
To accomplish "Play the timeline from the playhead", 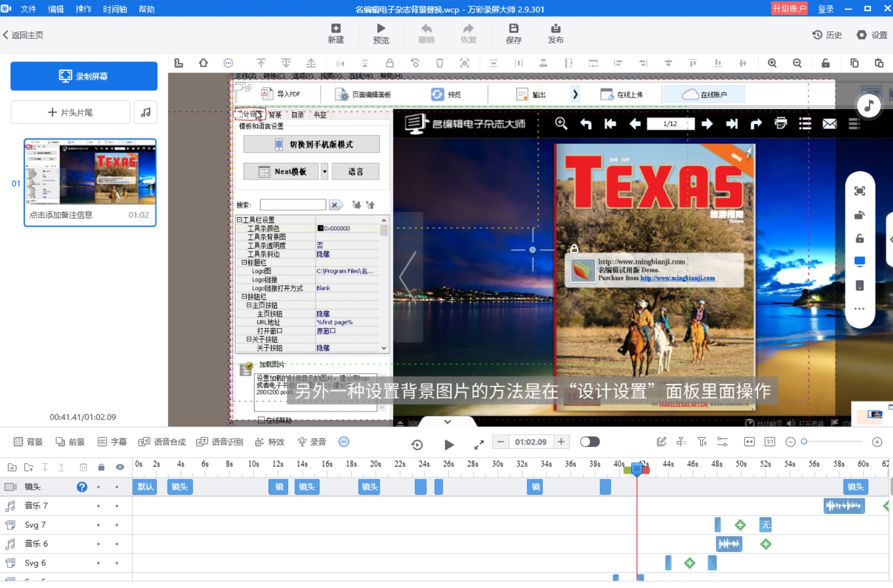I will 449,445.
